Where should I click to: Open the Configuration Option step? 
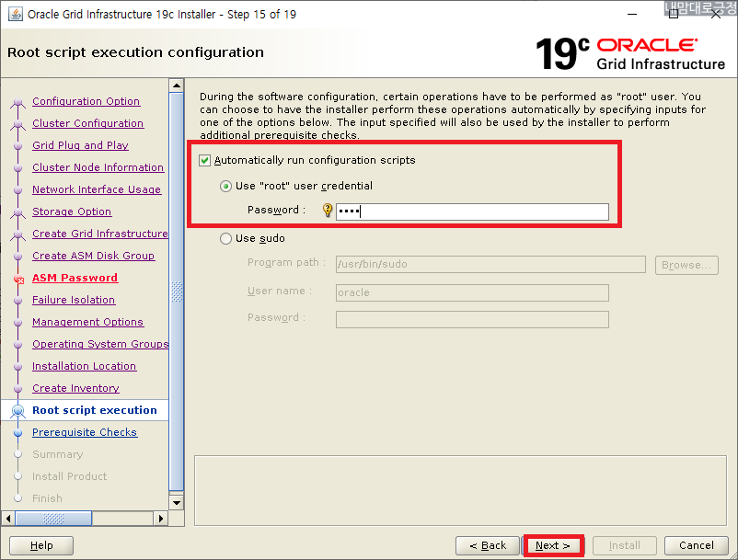(86, 101)
